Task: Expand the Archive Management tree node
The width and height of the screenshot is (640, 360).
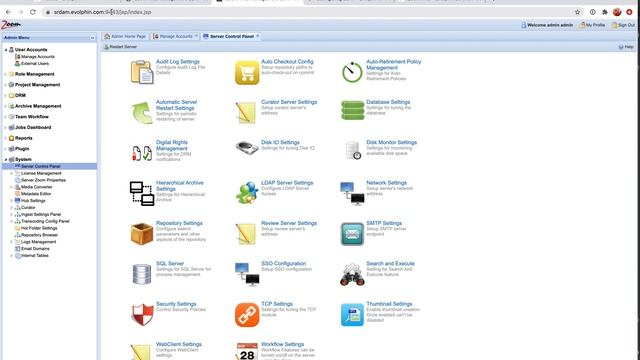Action: point(6,106)
